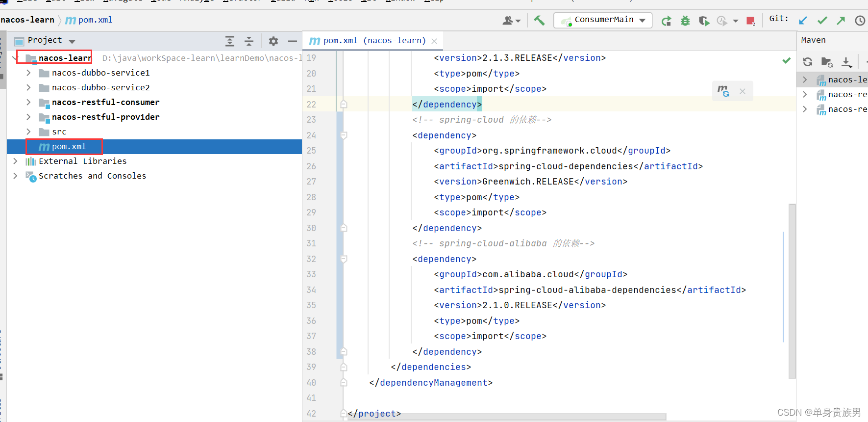The height and width of the screenshot is (422, 868).
Task: Select pom.xml file in Project tree
Action: [154, 147]
